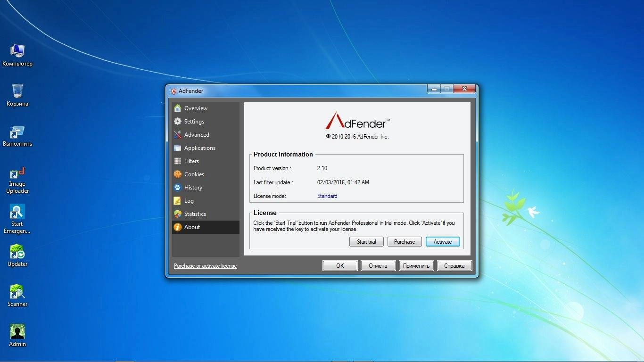Click the Standard license mode link
This screenshot has width=644, height=362.
coord(327,196)
